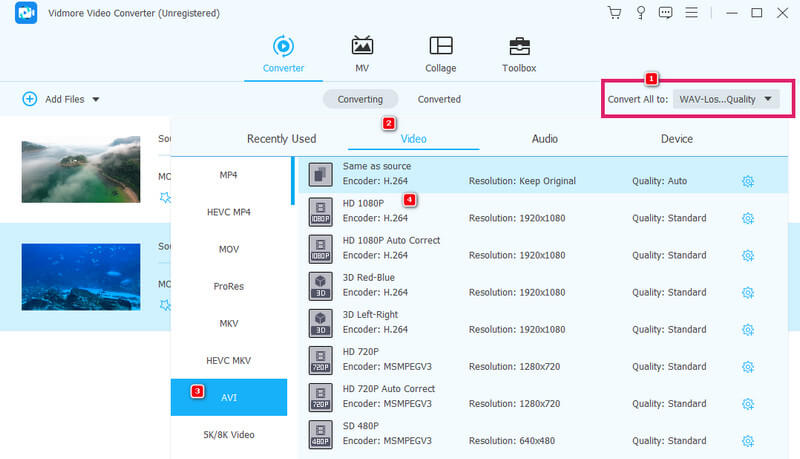Viewport: 800px width, 459px height.
Task: Open the Collage tab
Action: [x=440, y=54]
